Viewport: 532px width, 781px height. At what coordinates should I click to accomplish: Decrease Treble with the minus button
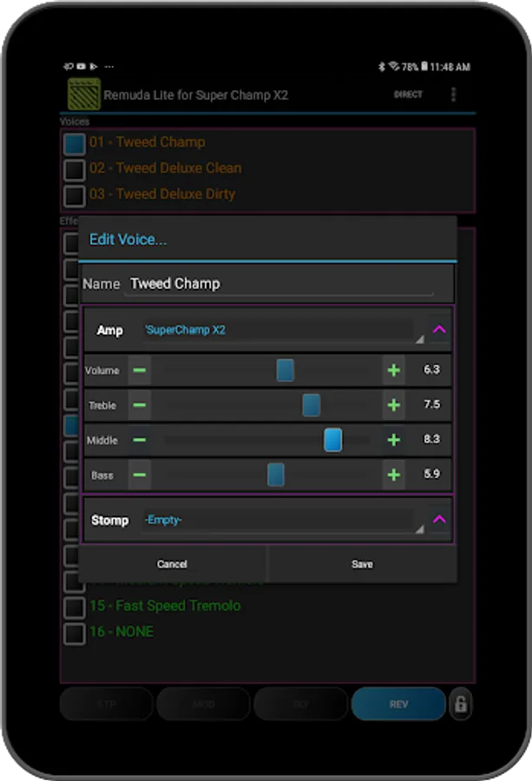click(140, 405)
